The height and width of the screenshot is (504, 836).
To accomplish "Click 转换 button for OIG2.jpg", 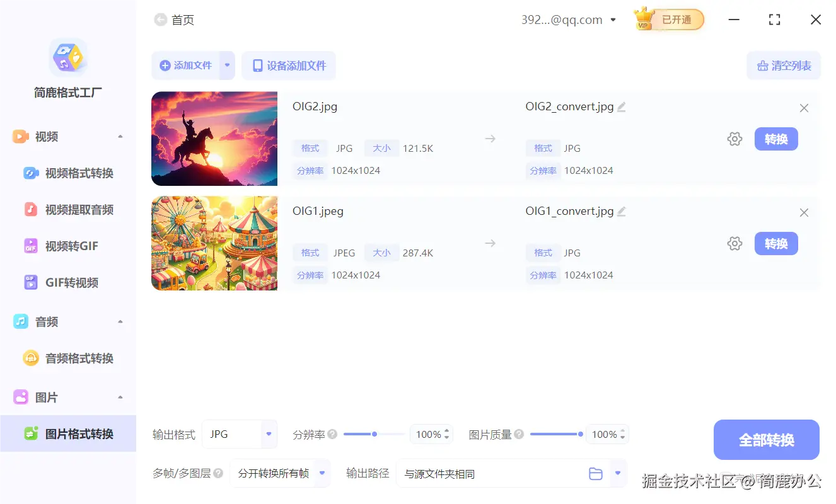I will [776, 139].
